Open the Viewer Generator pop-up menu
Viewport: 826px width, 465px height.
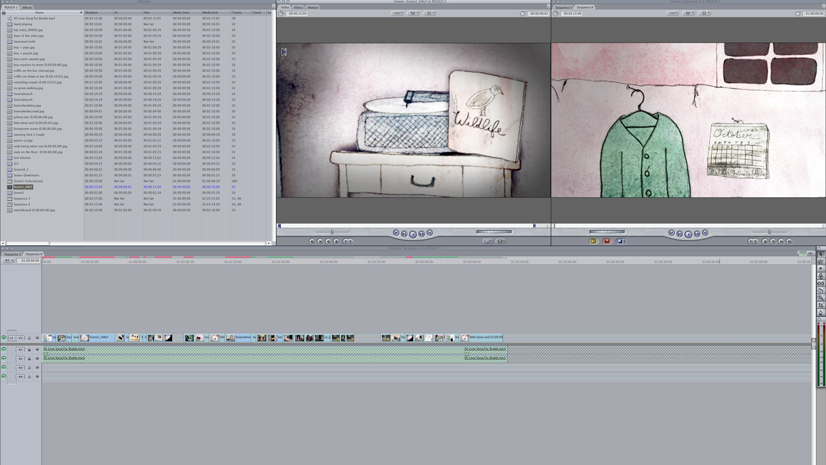(x=501, y=241)
